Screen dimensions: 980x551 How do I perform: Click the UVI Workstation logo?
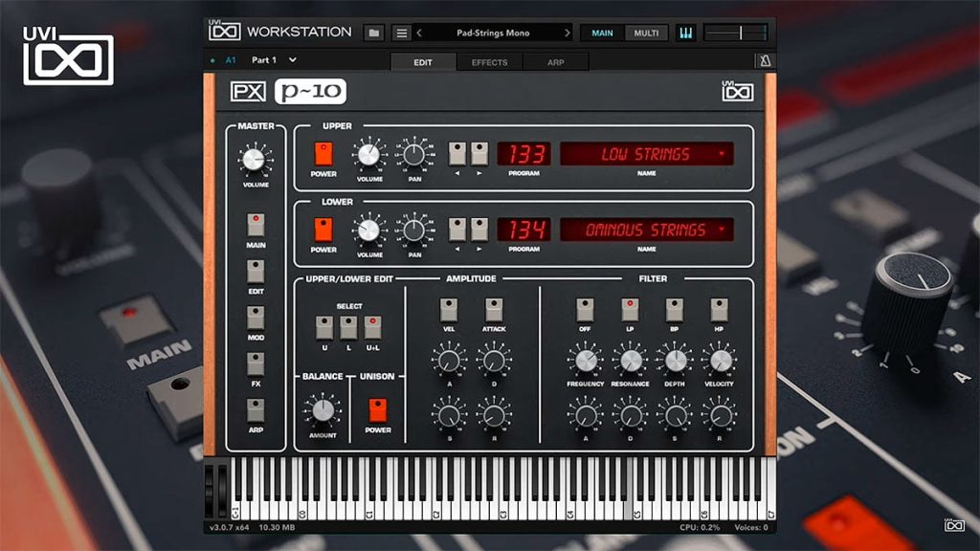[x=280, y=32]
